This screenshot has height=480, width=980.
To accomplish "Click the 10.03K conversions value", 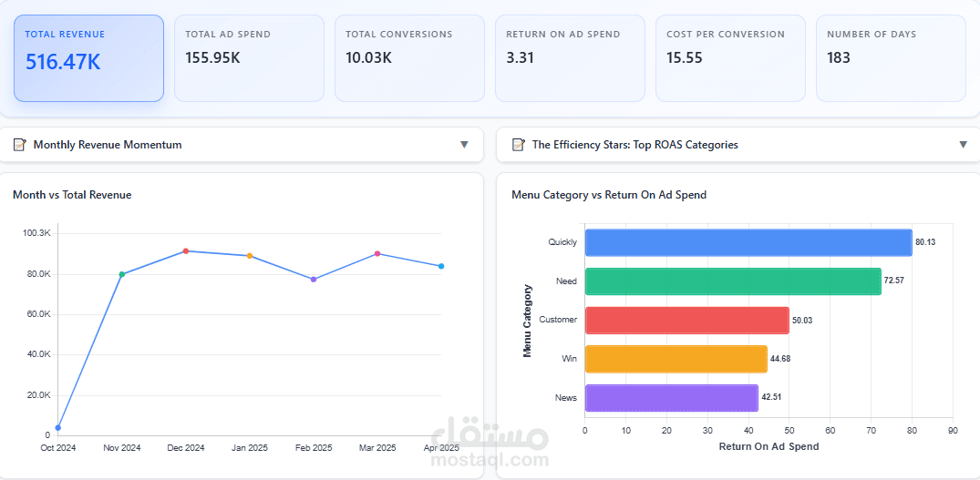I will (368, 58).
